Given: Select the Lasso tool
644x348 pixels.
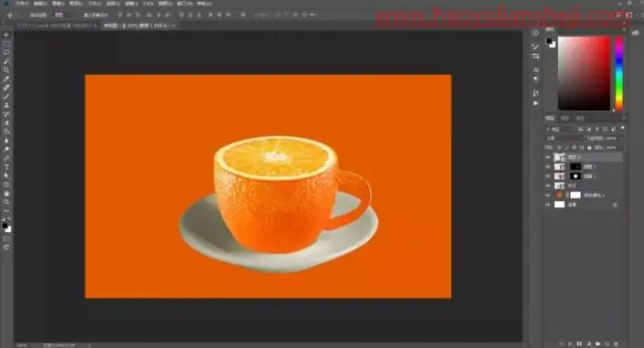Looking at the screenshot, I should click(x=6, y=52).
